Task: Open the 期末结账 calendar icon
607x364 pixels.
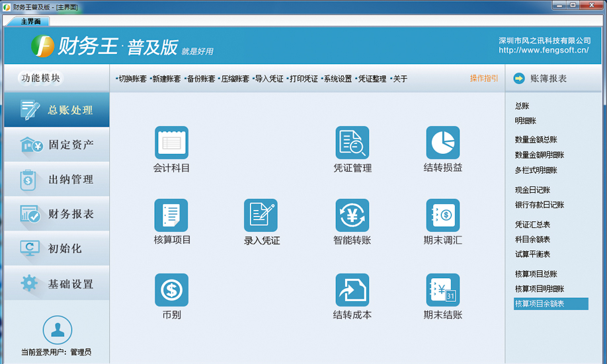Action: pyautogui.click(x=443, y=290)
